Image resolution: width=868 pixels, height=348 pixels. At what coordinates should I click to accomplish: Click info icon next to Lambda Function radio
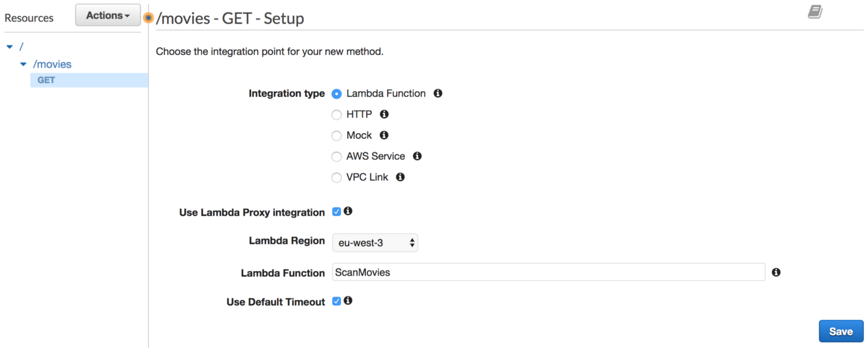point(438,93)
